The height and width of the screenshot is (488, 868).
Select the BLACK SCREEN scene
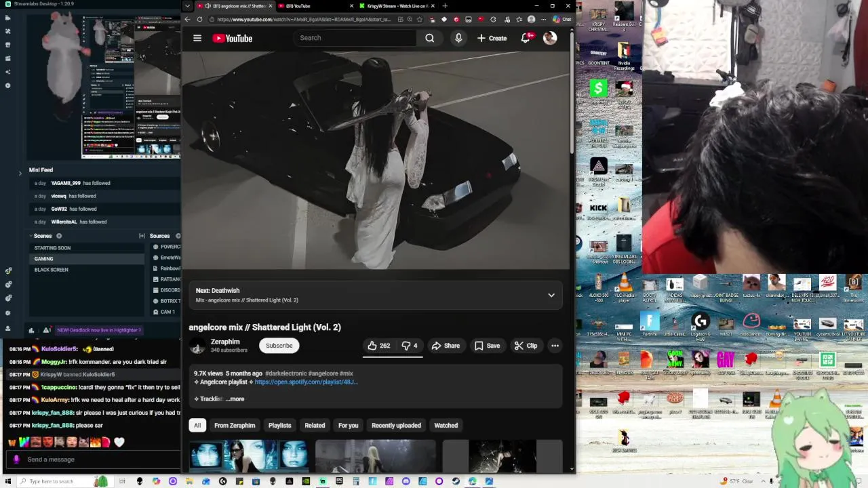pos(87,270)
